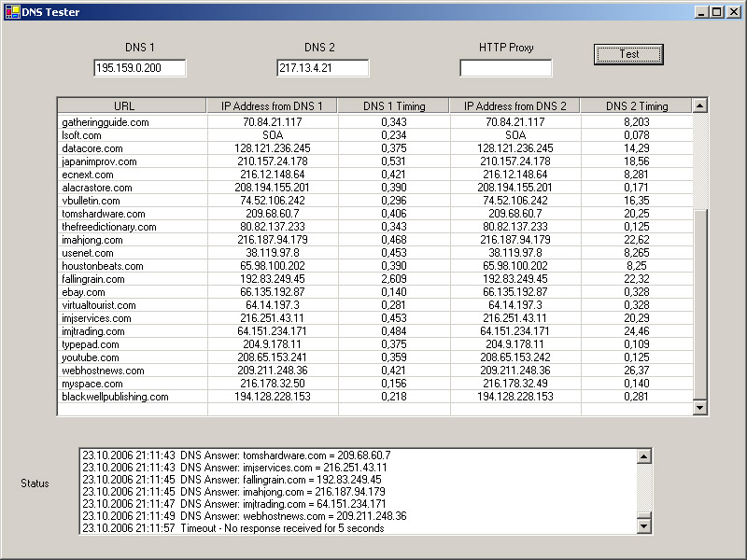Click DNS 2 IP 216.178.32.49 cell
This screenshot has width=747, height=560.
coord(515,384)
